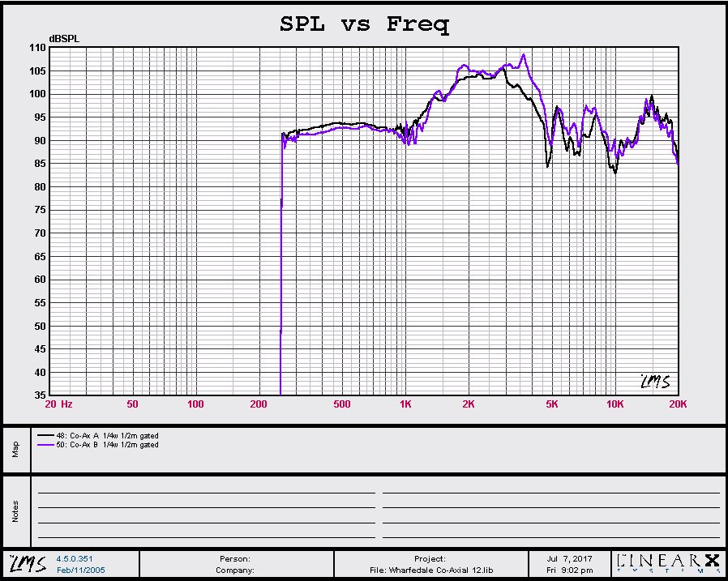Click the first line in the Notes area
The height and width of the screenshot is (581, 728).
pos(206,491)
